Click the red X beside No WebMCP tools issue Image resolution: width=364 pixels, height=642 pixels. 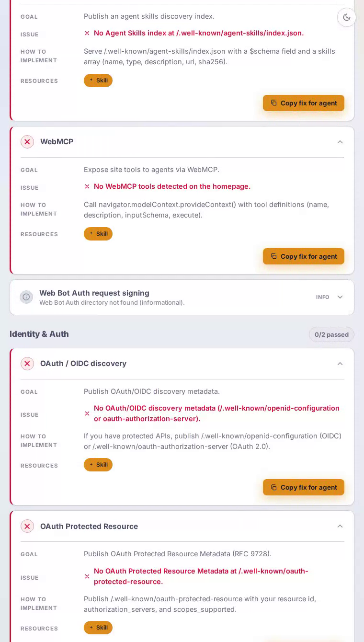(x=87, y=186)
